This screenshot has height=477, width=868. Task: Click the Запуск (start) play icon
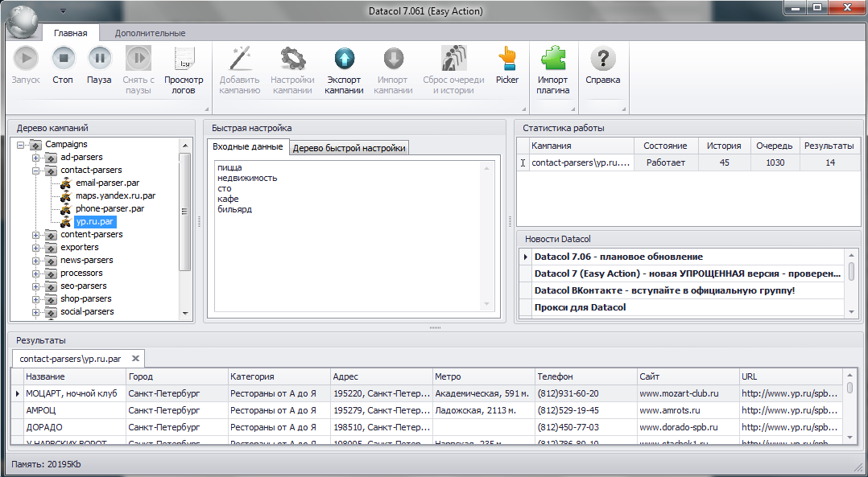(x=26, y=57)
